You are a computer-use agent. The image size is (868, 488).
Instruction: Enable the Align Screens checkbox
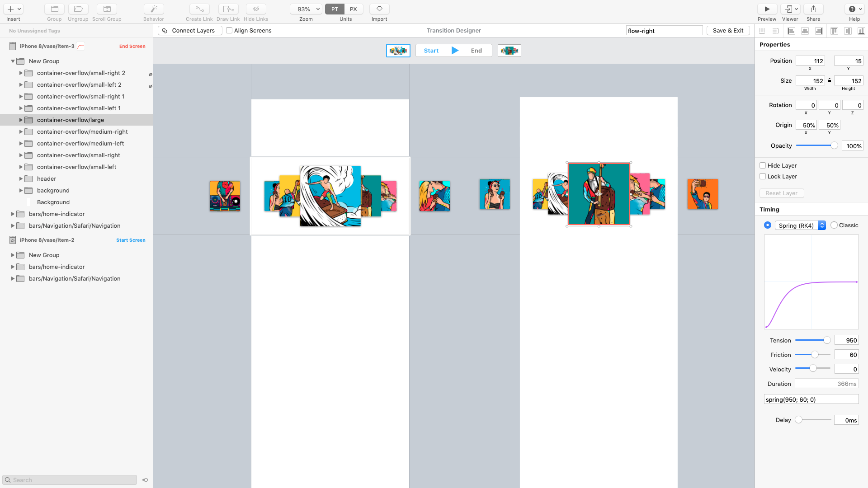coord(229,30)
